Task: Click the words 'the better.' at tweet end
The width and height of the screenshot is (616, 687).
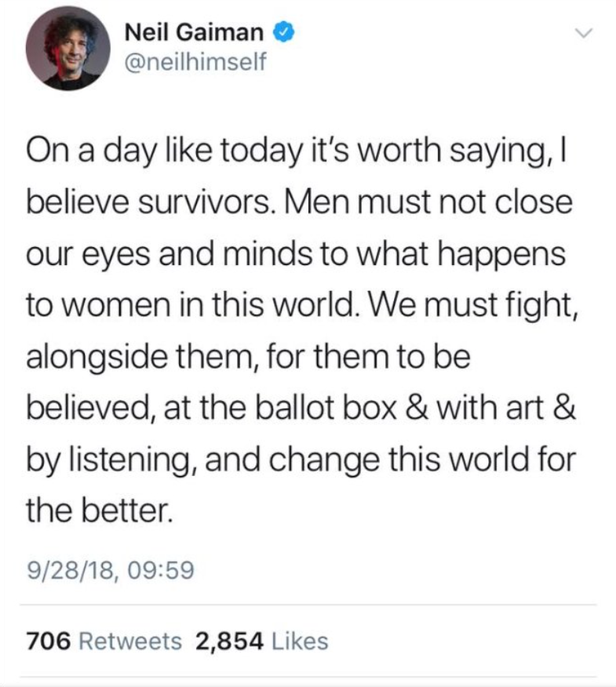Action: tap(99, 511)
